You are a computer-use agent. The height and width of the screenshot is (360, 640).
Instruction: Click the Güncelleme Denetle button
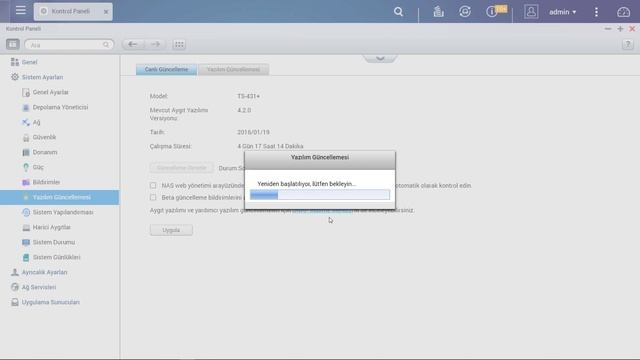(181, 168)
